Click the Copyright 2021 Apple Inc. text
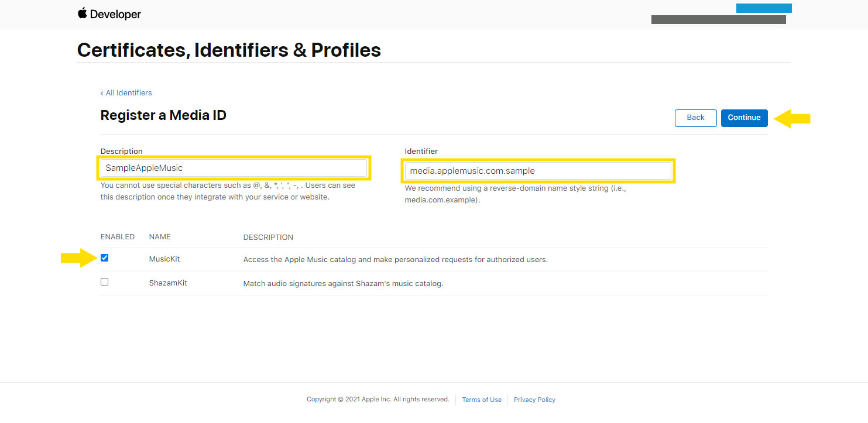Image resolution: width=868 pixels, height=423 pixels. pyautogui.click(x=378, y=400)
